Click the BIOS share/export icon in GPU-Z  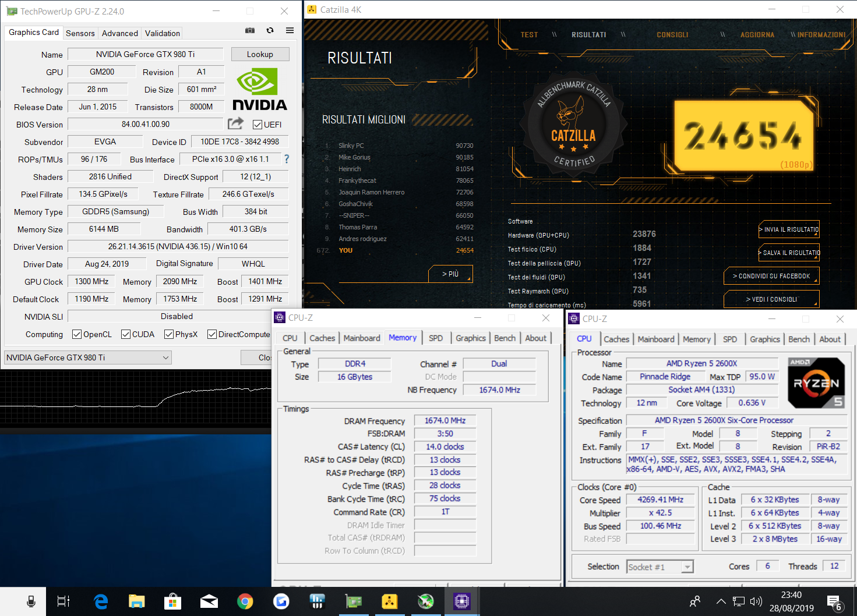[236, 123]
